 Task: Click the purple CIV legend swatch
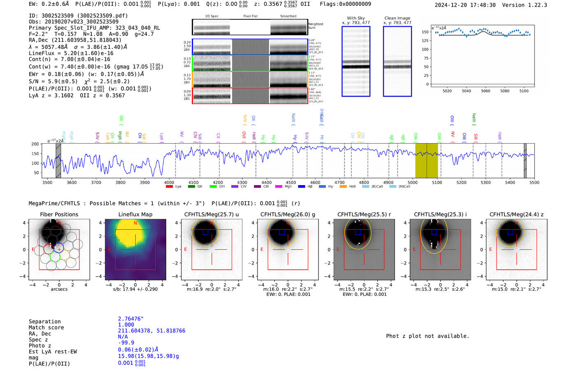(x=235, y=187)
